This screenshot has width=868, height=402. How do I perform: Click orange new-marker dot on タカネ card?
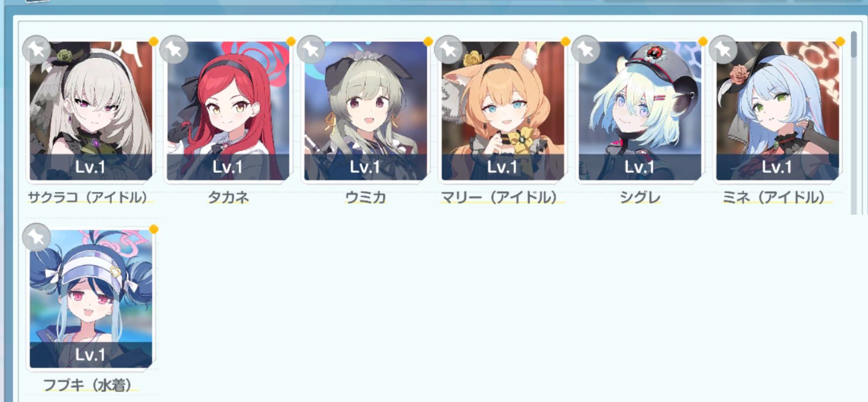(291, 42)
